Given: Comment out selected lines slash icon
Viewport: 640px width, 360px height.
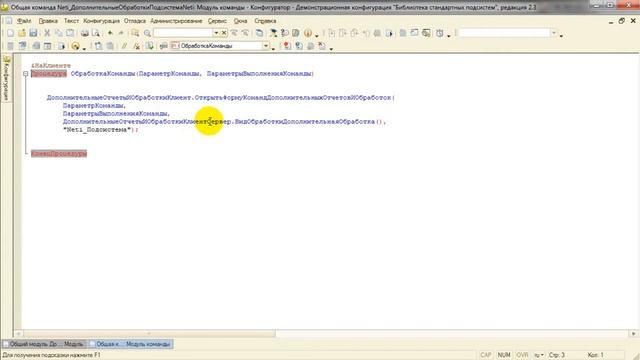Looking at the screenshot, I should click(124, 46).
